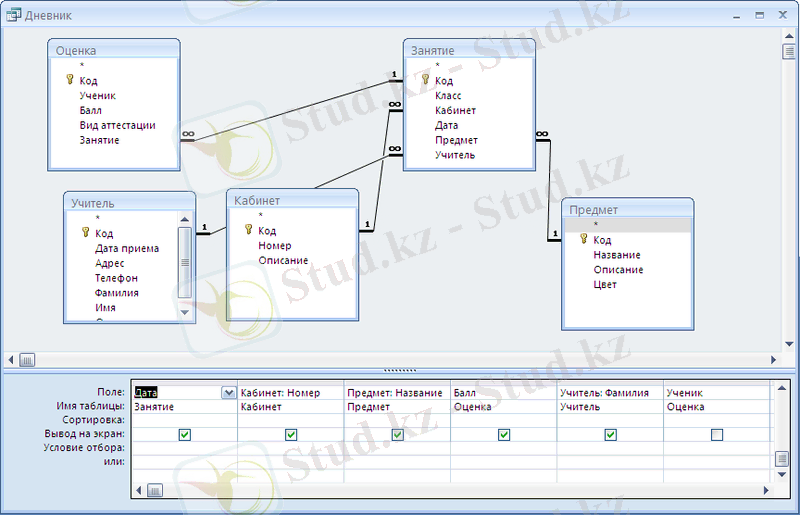
Task: Click the Учитель field list scrollbar thumb
Action: pos(185,262)
